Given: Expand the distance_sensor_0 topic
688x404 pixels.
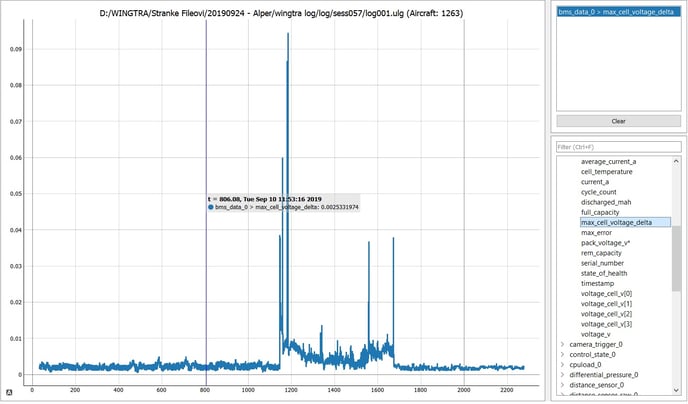Looking at the screenshot, I should 562,384.
